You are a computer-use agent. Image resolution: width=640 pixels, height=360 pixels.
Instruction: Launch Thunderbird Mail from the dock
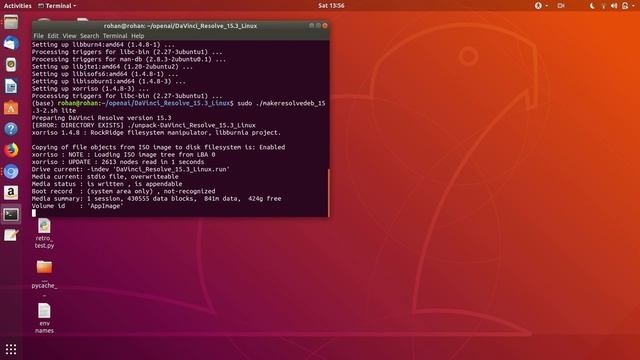11,43
